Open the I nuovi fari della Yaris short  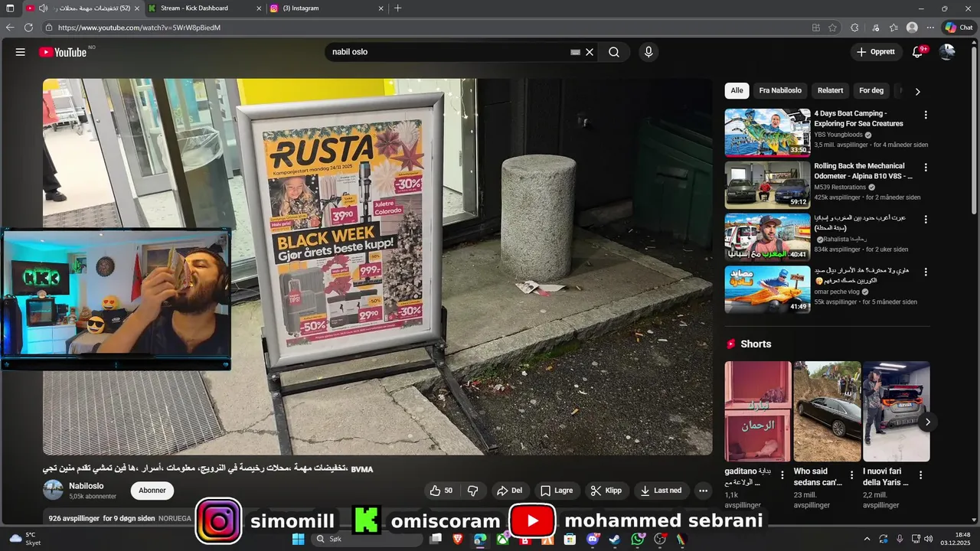[x=896, y=412]
